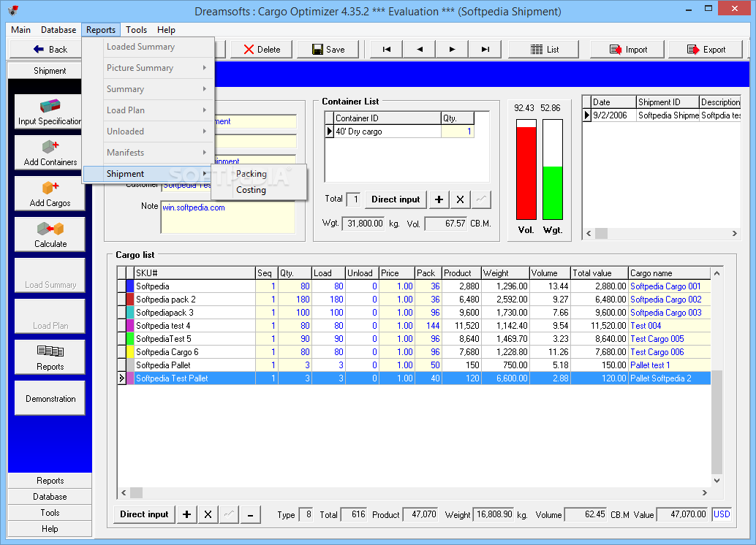This screenshot has width=756, height=545.
Task: Delete the current record
Action: click(262, 49)
